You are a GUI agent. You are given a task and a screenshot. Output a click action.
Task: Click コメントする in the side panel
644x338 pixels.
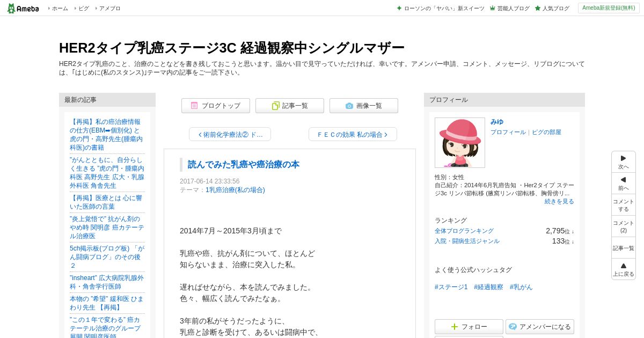pyautogui.click(x=624, y=205)
